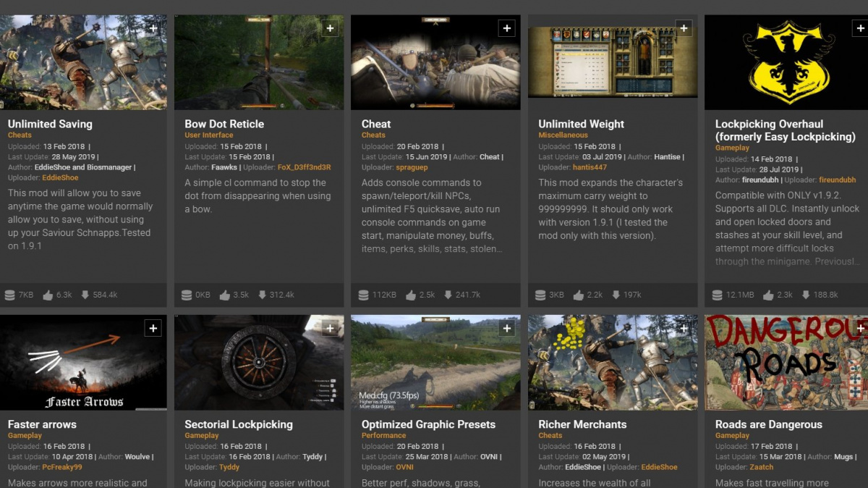Click the file size icon for Unlimited Weight
The image size is (868, 488).
pos(540,295)
